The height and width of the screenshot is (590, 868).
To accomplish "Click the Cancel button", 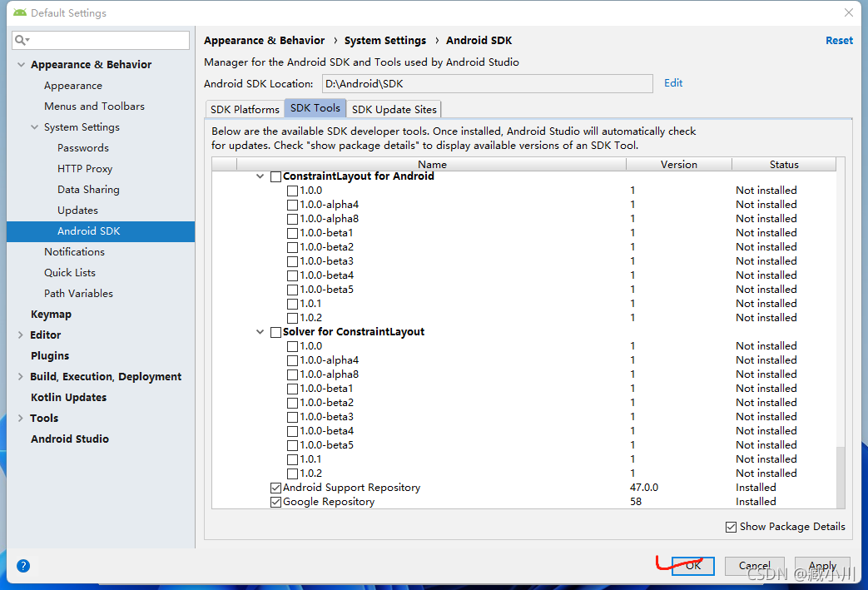I will click(755, 566).
